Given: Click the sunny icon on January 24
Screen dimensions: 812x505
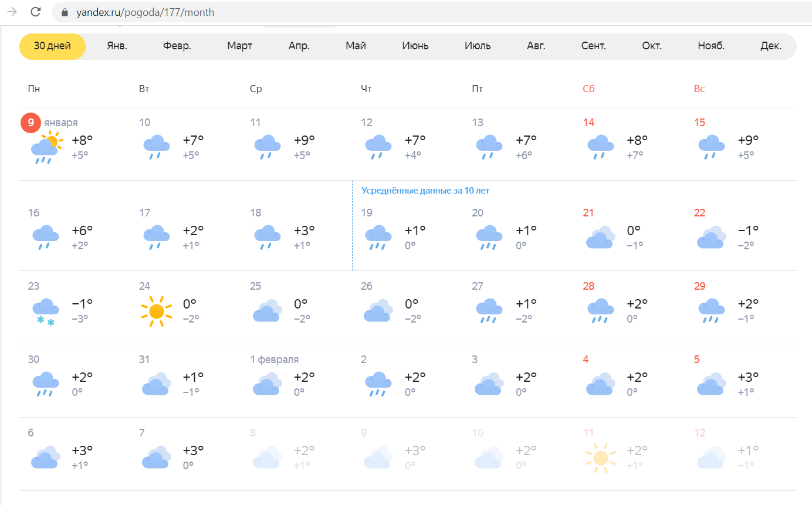Looking at the screenshot, I should (157, 311).
